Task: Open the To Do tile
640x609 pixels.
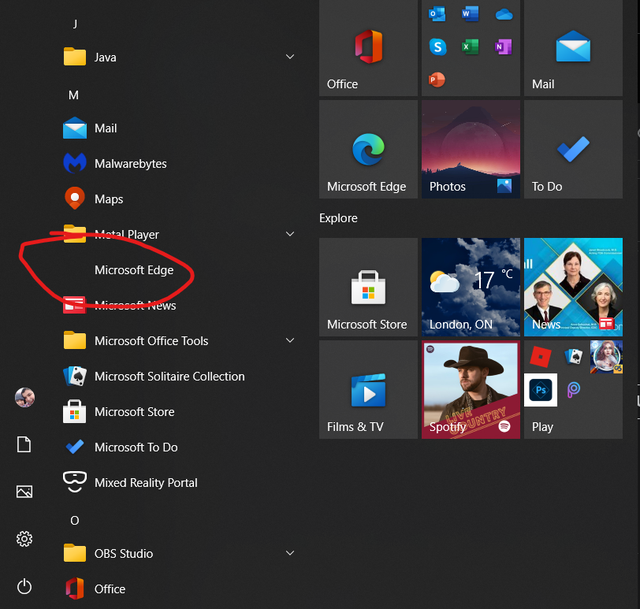Action: (x=573, y=149)
